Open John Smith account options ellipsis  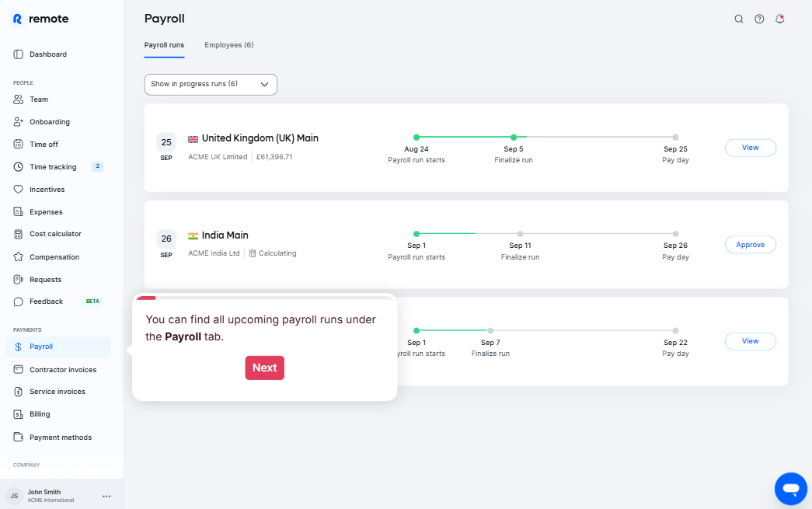tap(106, 496)
